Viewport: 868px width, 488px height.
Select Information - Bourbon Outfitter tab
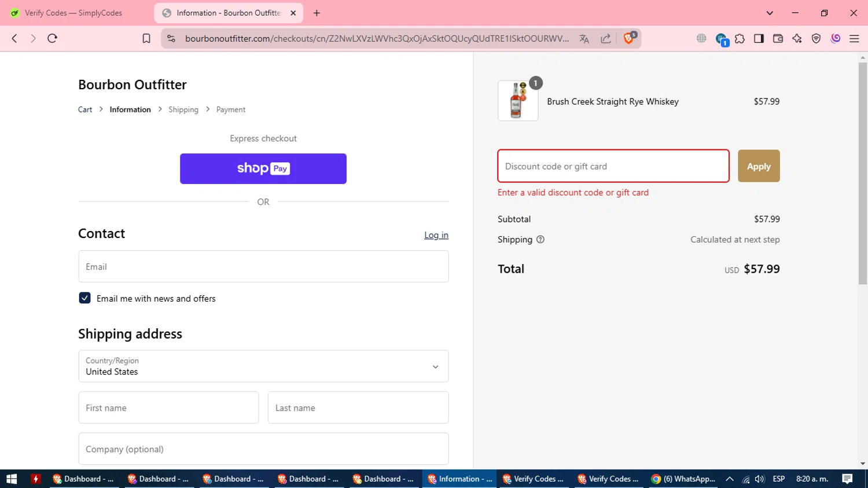coord(229,13)
